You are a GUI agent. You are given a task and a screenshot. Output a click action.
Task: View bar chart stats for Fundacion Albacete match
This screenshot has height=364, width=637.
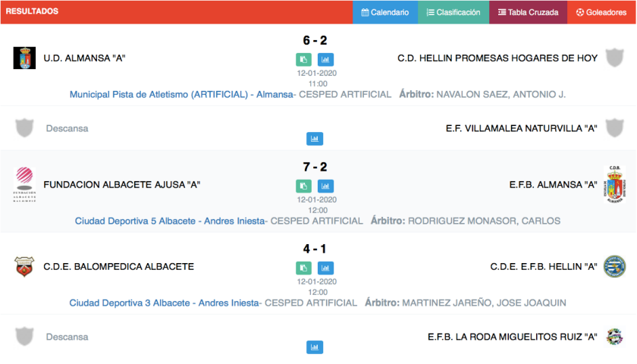326,186
